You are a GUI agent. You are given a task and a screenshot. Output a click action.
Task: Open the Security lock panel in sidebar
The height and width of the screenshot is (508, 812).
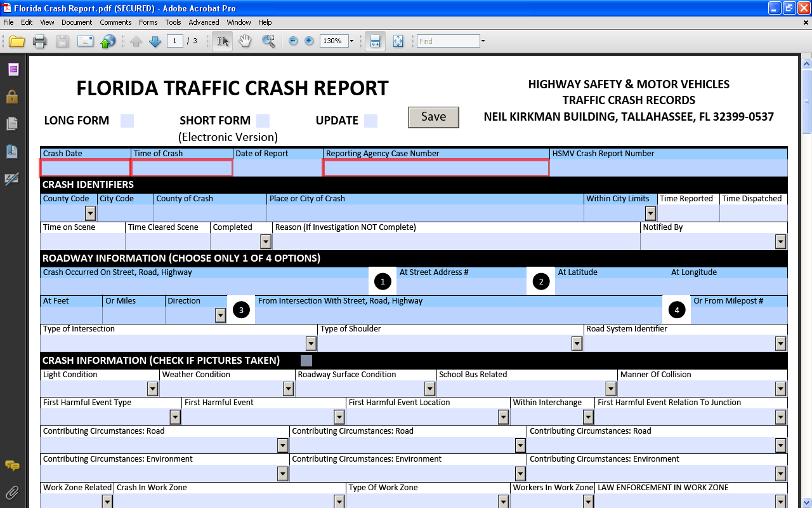coord(12,97)
